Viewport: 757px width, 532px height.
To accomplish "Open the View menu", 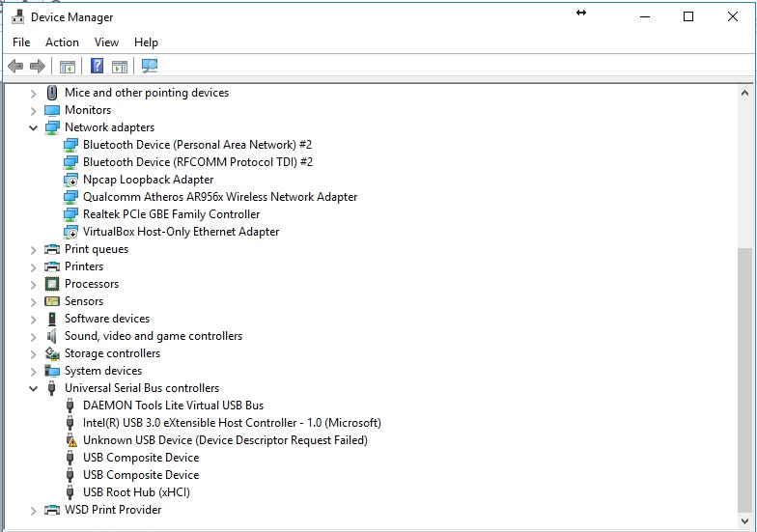I will coord(106,42).
